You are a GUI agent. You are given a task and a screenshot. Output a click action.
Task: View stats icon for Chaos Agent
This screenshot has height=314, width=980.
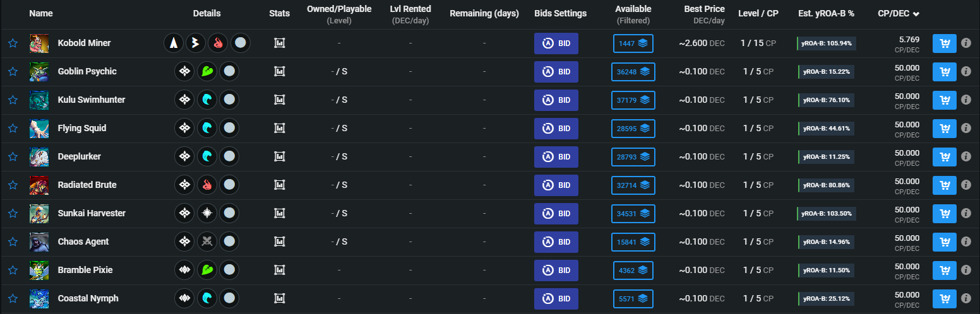280,242
